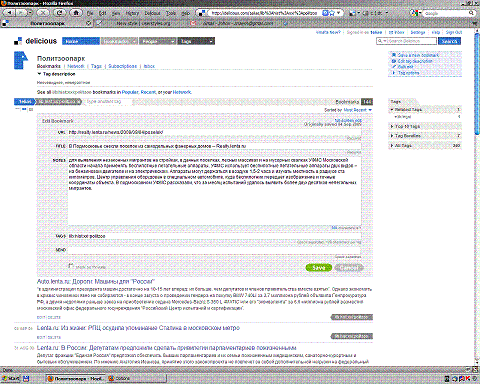Switch to the userstyles.org tab
Screen dimensions: 480x390
point(140,23)
